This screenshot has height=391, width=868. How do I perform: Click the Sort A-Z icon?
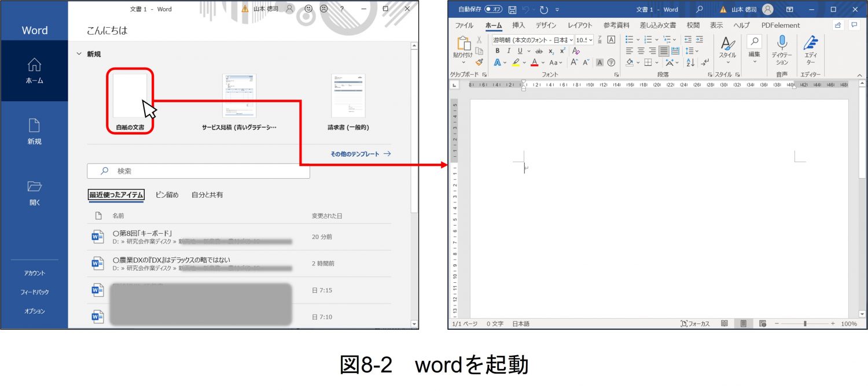(690, 62)
